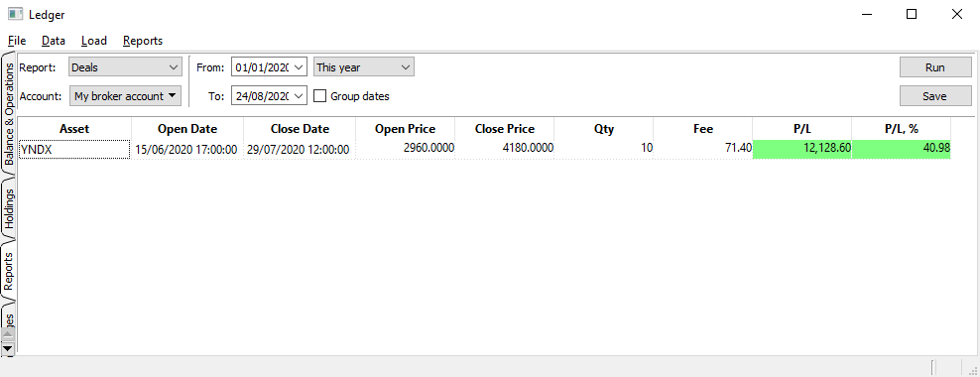The height and width of the screenshot is (377, 980).
Task: Switch to the Holdings tab
Action: point(9,208)
